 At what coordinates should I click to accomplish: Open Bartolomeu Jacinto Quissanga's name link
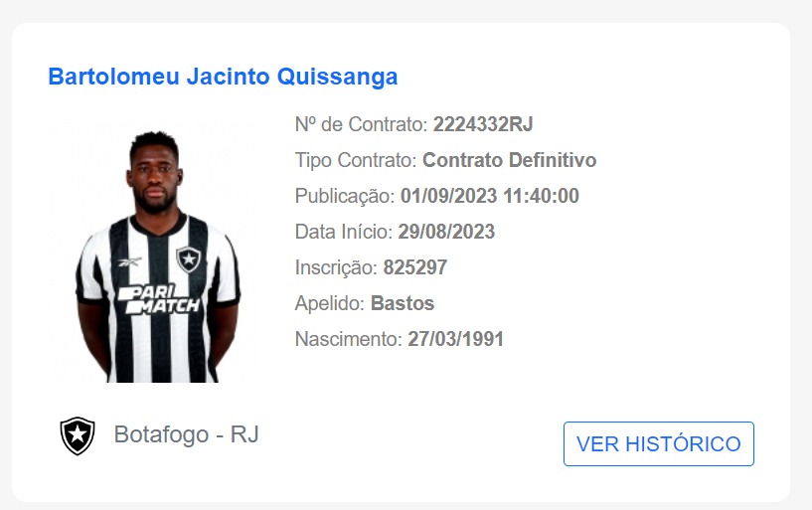223,77
